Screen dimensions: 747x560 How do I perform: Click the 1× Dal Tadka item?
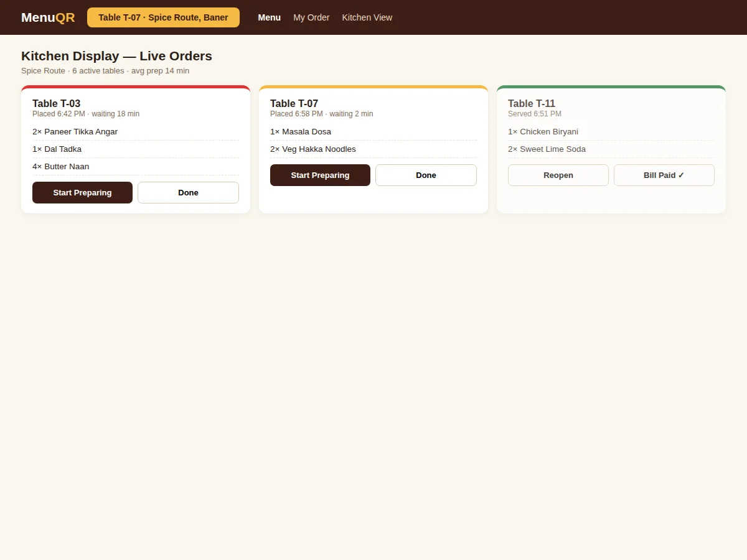[136, 149]
